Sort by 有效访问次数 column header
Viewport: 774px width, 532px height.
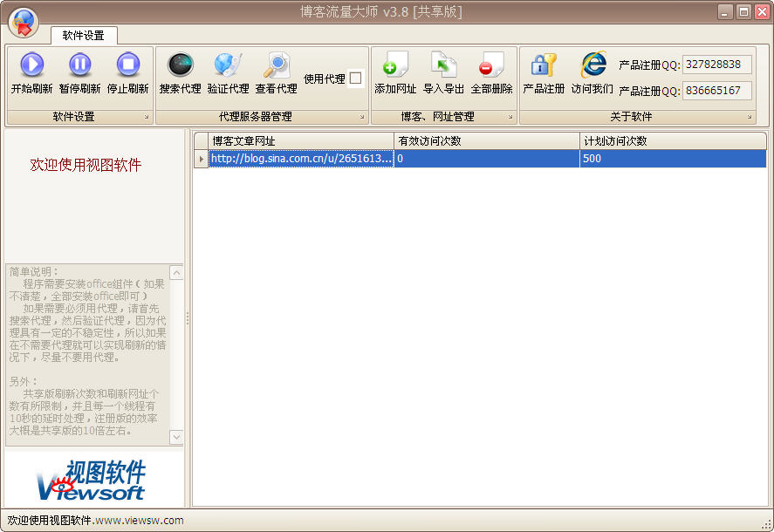487,141
